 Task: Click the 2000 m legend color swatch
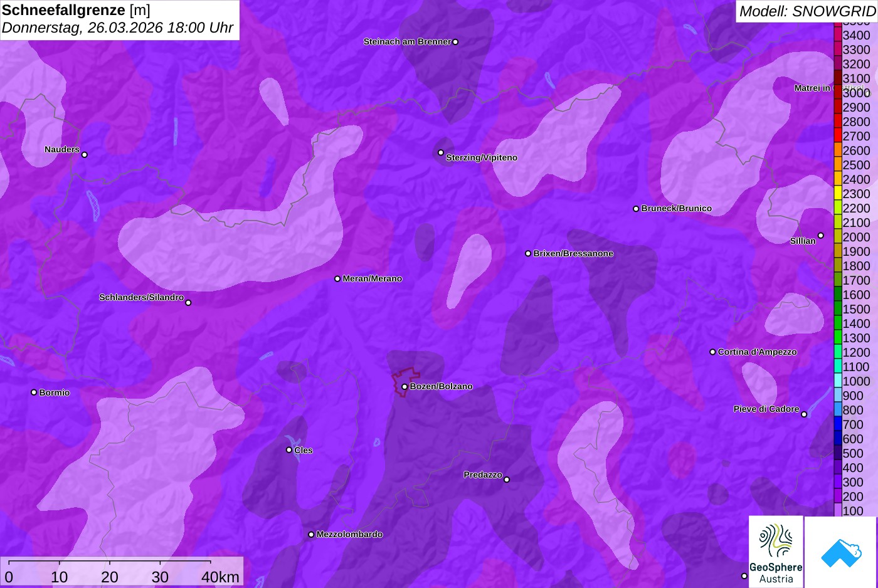pyautogui.click(x=837, y=237)
